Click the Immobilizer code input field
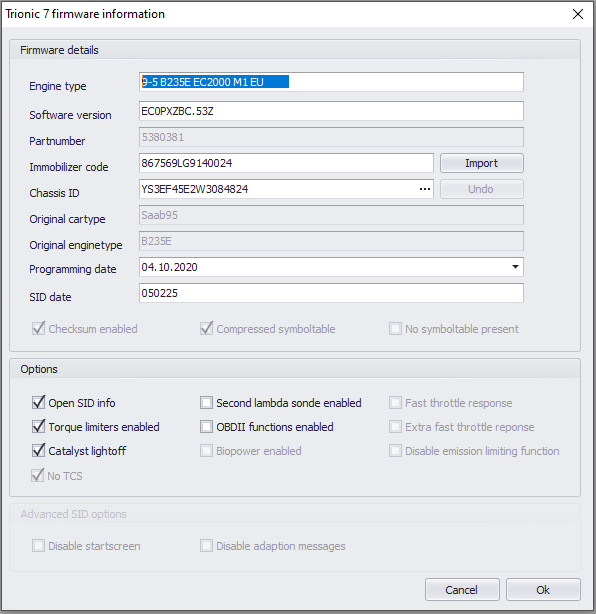 point(286,163)
